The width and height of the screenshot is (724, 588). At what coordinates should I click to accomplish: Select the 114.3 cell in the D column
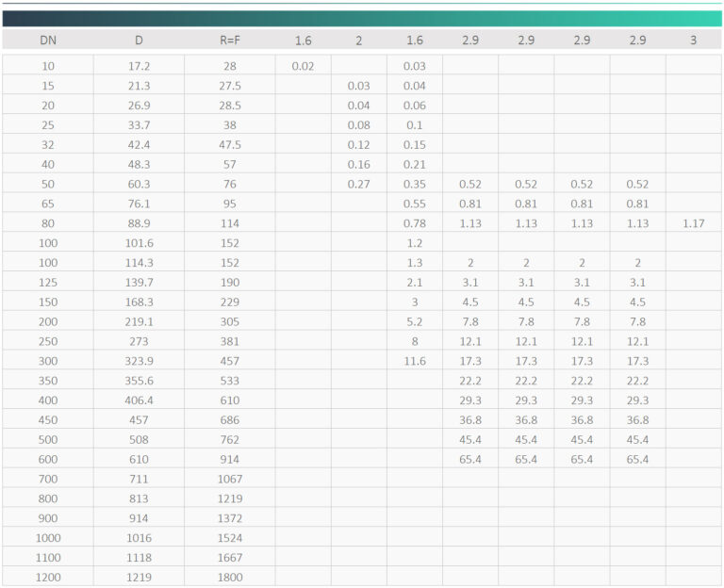pyautogui.click(x=139, y=263)
